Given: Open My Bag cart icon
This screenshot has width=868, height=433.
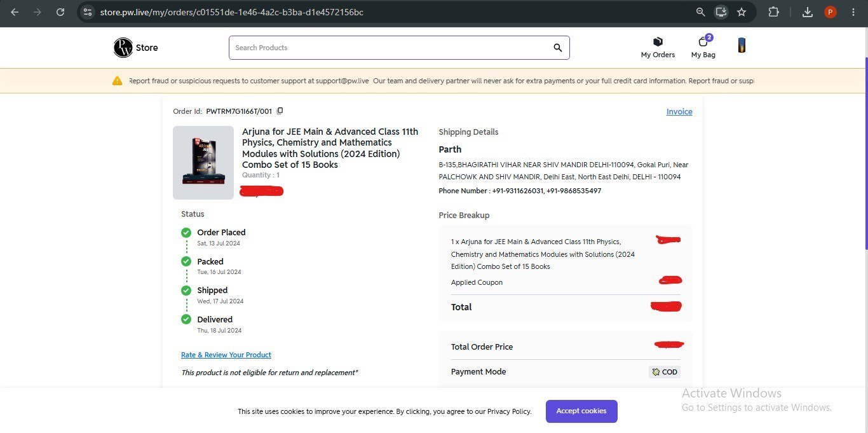Looking at the screenshot, I should point(703,42).
